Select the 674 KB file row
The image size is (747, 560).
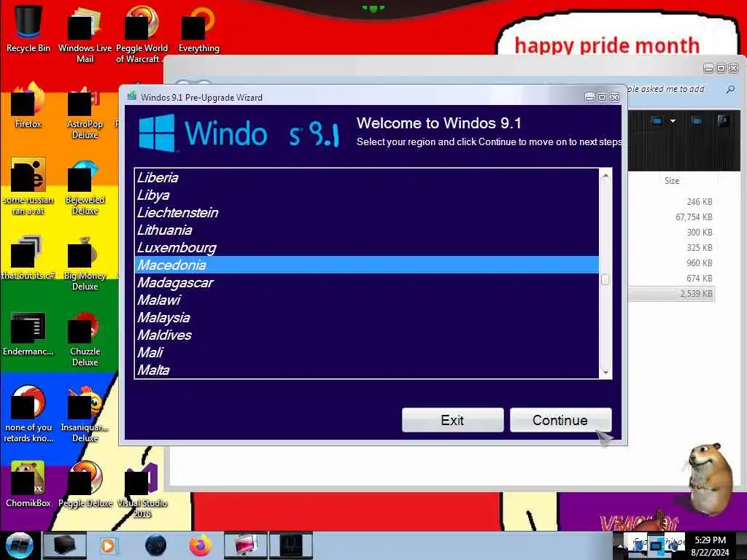pos(671,278)
